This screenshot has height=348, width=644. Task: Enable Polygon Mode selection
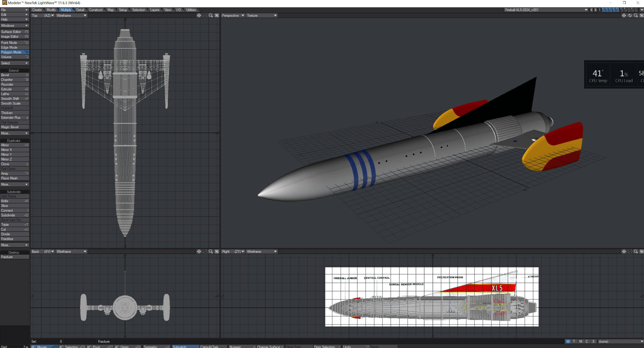14,52
